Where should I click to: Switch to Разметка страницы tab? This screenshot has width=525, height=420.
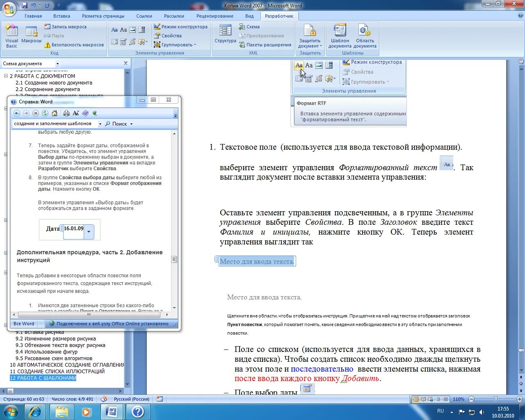103,16
